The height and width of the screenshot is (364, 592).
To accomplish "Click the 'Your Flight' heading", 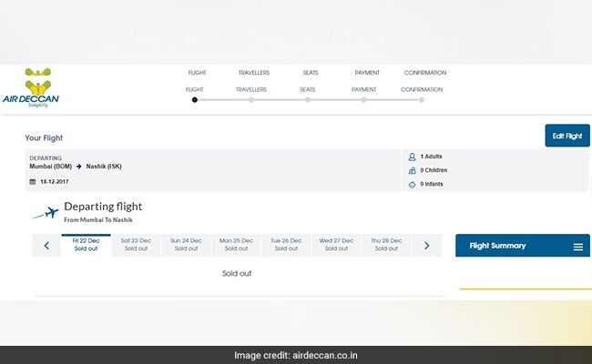I will click(44, 138).
